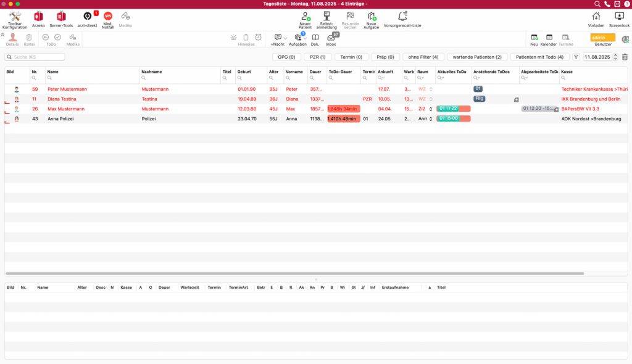Click the Med. Notfall SOS icon

tap(107, 17)
